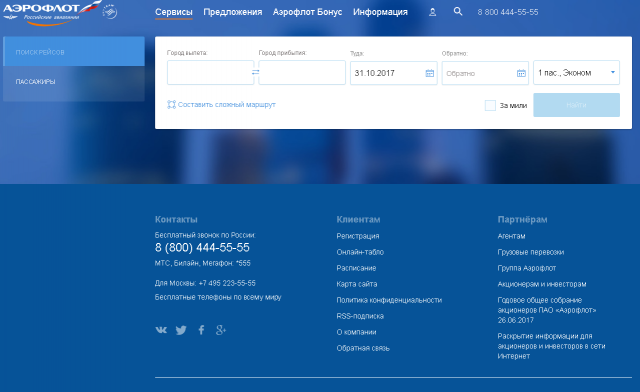Open the Обратная связь link
640x392 pixels.
tap(363, 348)
